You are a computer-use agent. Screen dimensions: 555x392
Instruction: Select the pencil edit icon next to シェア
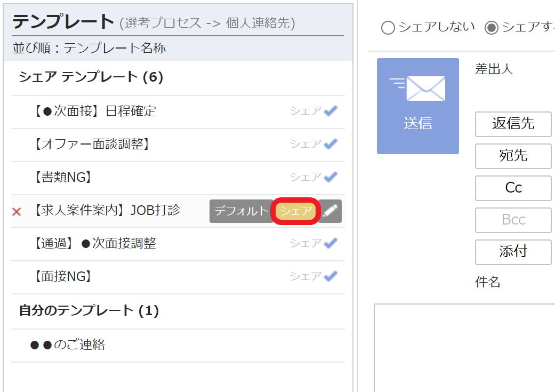click(331, 211)
